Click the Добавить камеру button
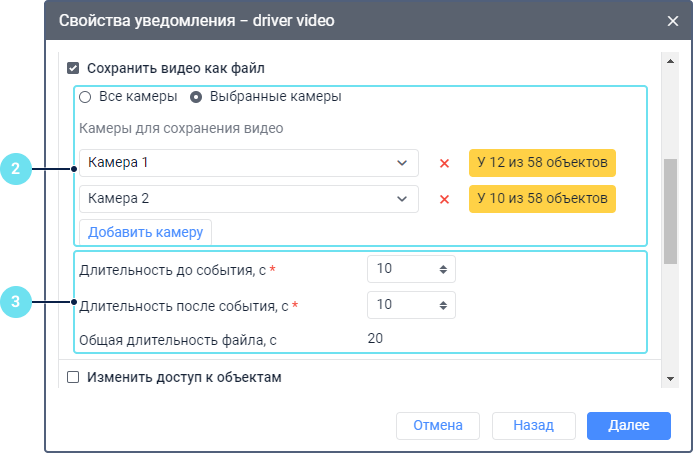Screen dimensions: 693x453 [145, 232]
